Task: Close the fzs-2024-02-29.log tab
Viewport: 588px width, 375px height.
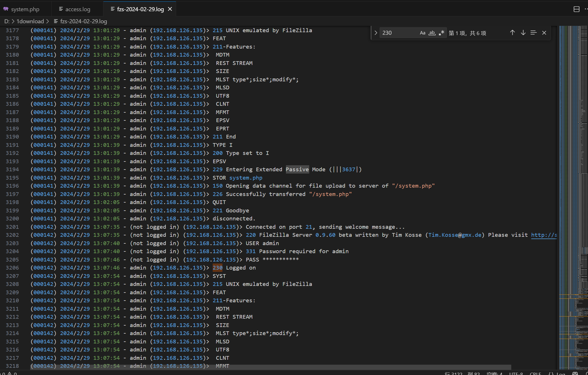Action: click(x=170, y=9)
